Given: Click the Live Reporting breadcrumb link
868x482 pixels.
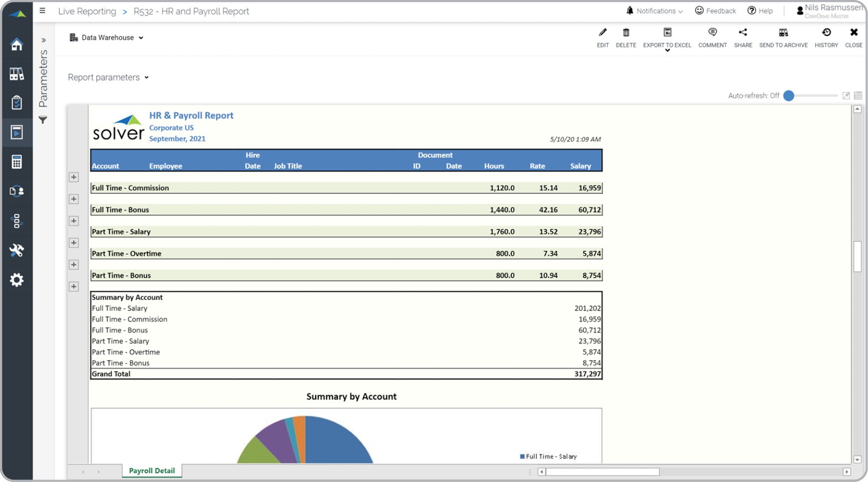Looking at the screenshot, I should click(87, 11).
